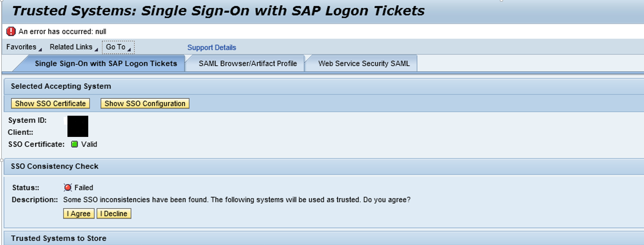Screen dimensions: 644x245
Task: Click the I Agree button
Action: pos(79,214)
